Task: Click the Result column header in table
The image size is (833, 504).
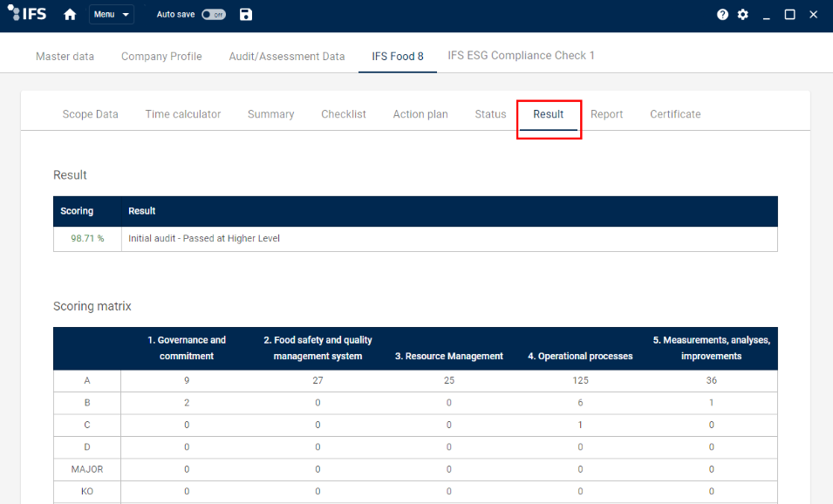Action: [x=142, y=211]
